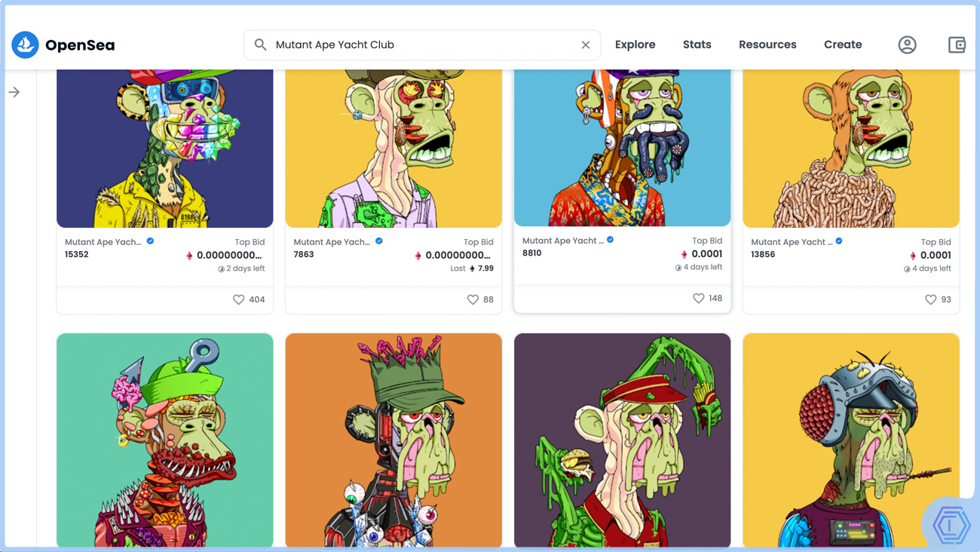
Task: Clear search text with X icon
Action: [x=585, y=45]
